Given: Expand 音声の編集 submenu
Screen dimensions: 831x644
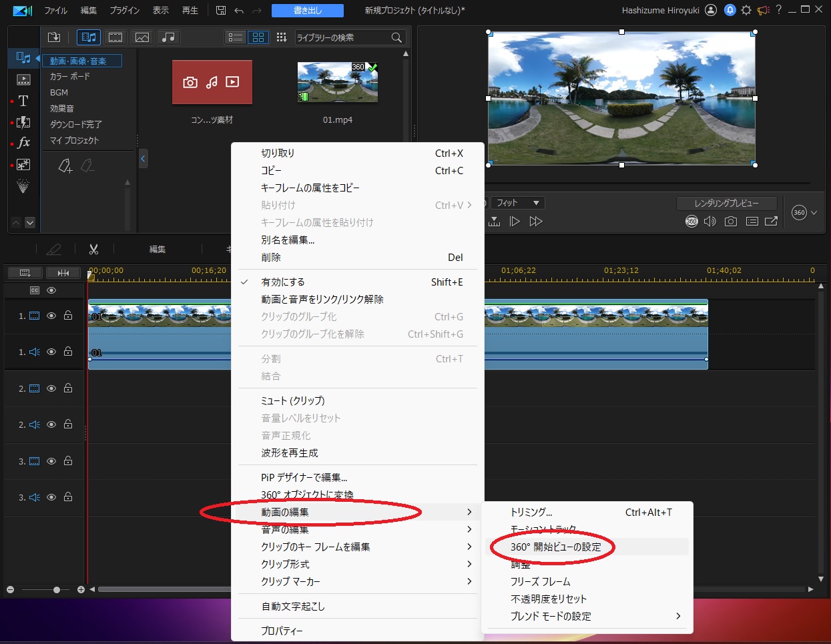Looking at the screenshot, I should [x=358, y=529].
